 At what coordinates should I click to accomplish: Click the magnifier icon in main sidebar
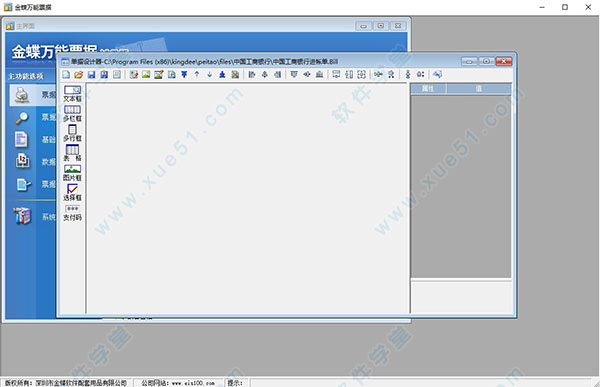(x=22, y=118)
